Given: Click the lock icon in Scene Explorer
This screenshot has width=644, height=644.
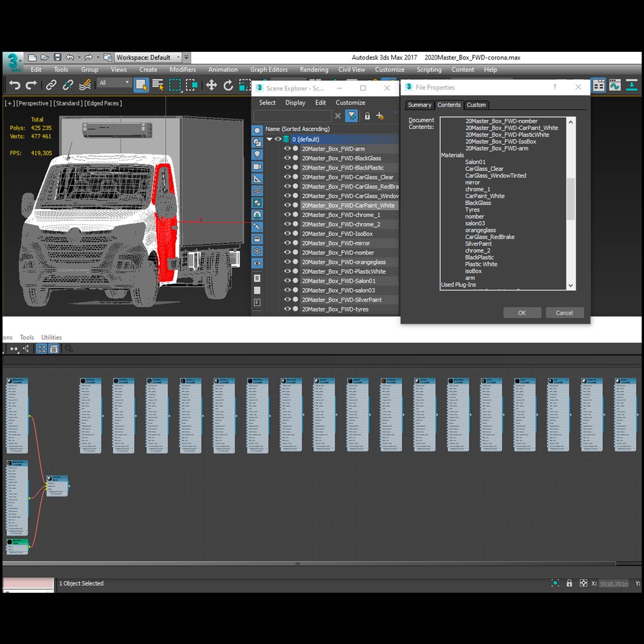Looking at the screenshot, I should 367,116.
